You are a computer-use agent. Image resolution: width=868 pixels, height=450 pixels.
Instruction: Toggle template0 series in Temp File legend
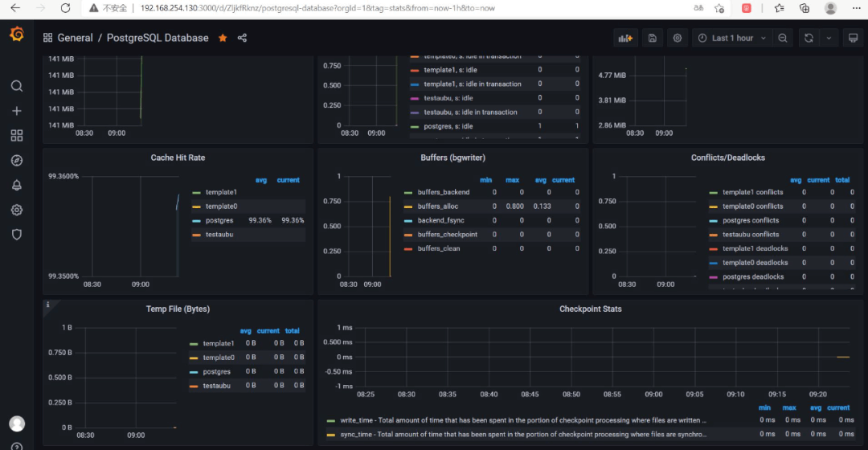[219, 358]
